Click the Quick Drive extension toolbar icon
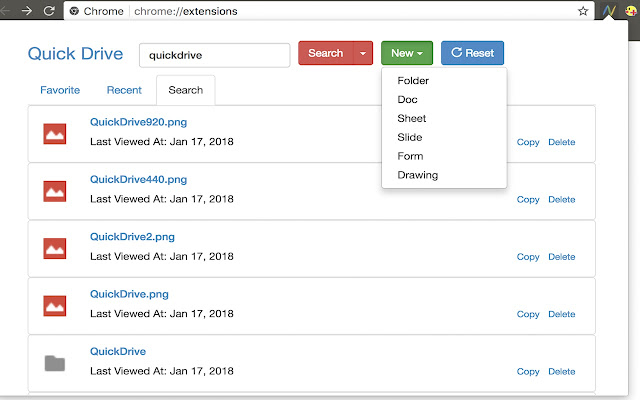The height and width of the screenshot is (400, 640). coord(609,11)
